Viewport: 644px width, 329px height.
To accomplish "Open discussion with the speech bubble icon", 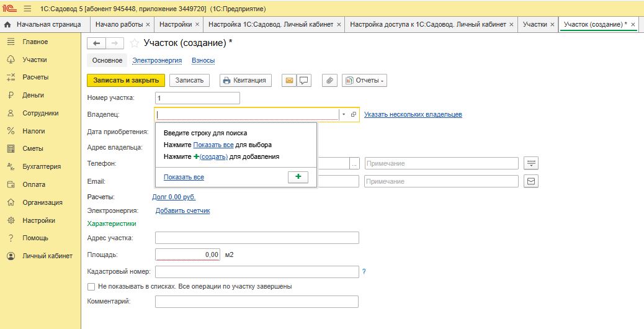I will [303, 81].
